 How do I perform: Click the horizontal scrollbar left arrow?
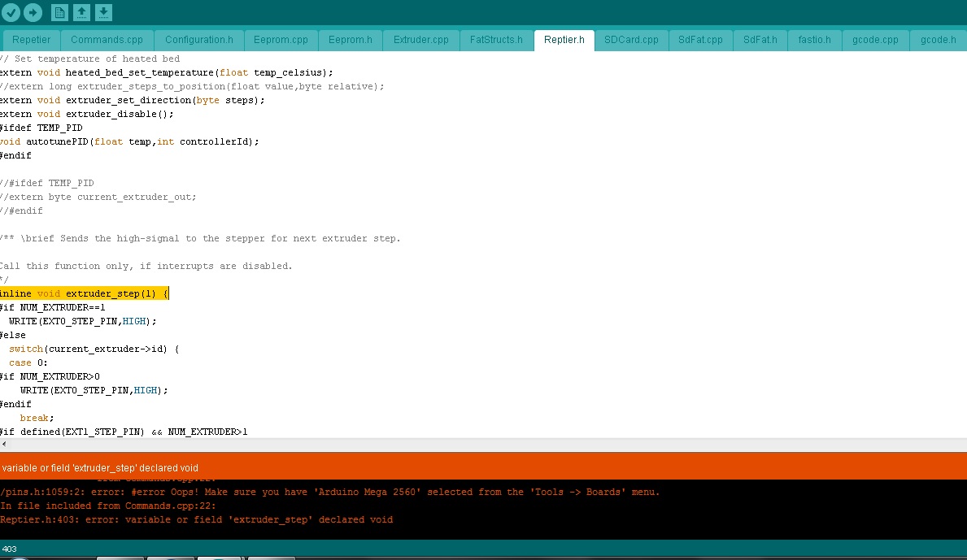point(4,444)
